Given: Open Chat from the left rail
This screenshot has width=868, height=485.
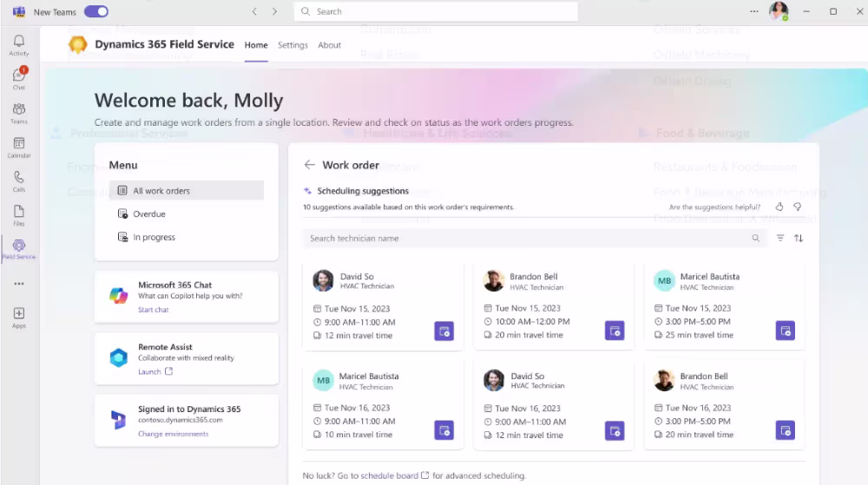Looking at the screenshot, I should 18,79.
